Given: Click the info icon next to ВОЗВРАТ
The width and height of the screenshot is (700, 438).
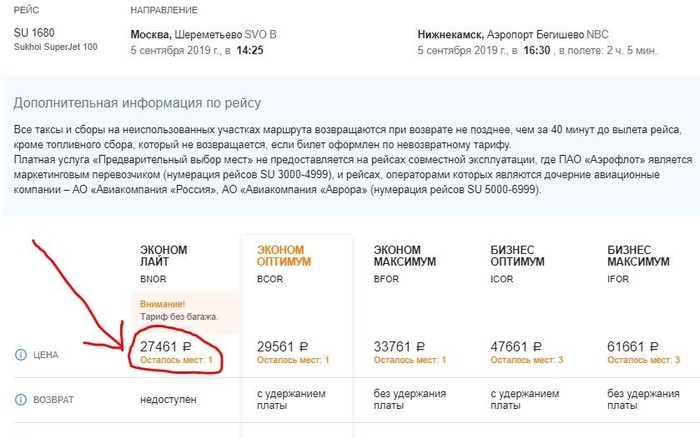Looking at the screenshot, I should (x=21, y=400).
